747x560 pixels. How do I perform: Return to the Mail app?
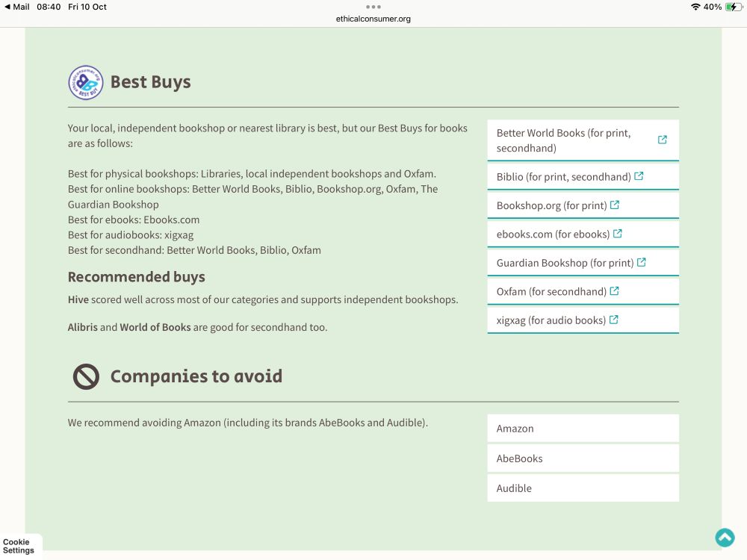click(x=16, y=7)
